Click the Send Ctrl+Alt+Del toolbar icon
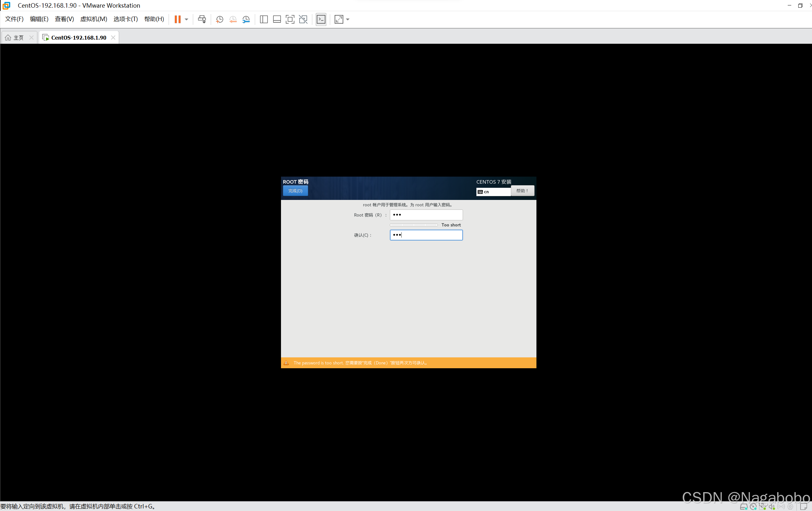Viewport: 812px width, 511px height. coord(202,19)
